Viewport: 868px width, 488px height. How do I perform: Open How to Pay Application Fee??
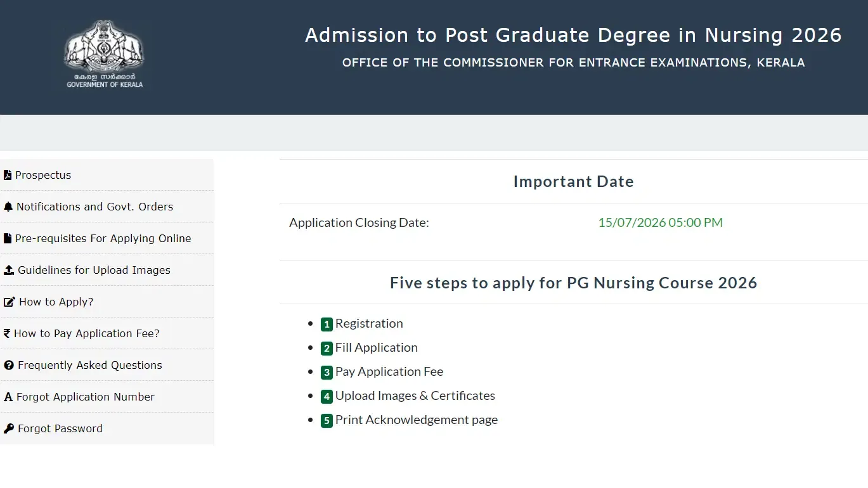click(x=87, y=333)
